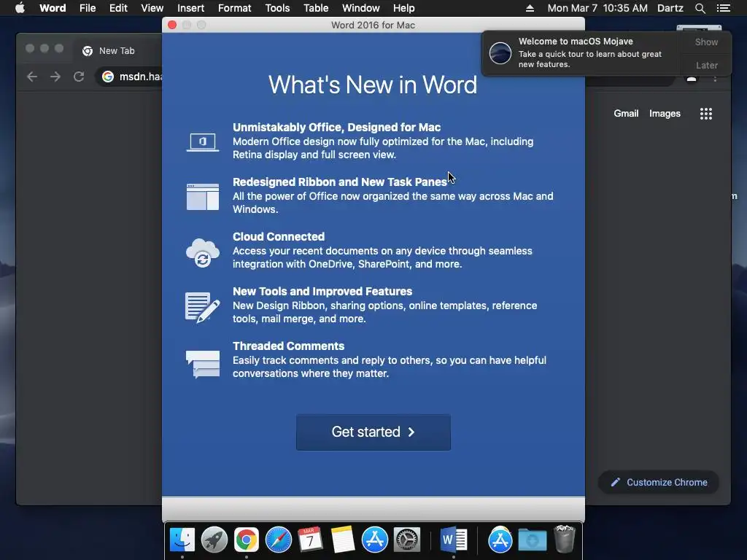The image size is (747, 560).
Task: Close the Word 2016 for Mac window
Action: pyautogui.click(x=172, y=26)
